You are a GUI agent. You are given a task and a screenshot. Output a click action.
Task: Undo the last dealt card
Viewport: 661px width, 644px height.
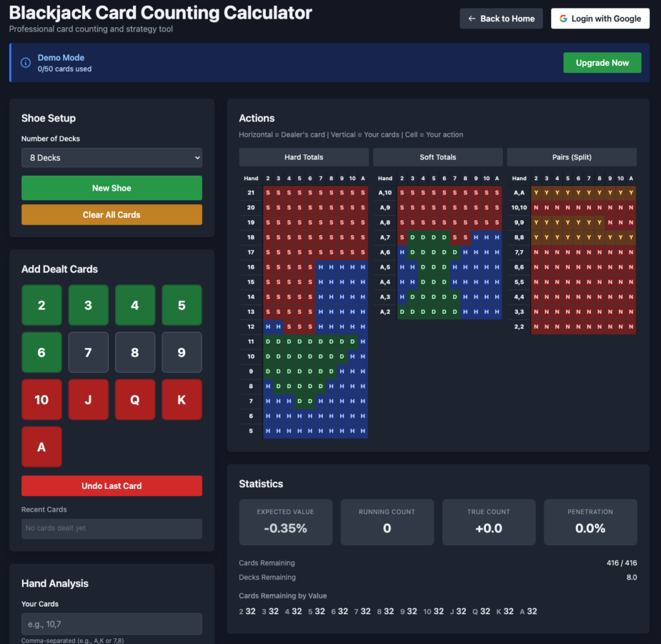tap(112, 486)
